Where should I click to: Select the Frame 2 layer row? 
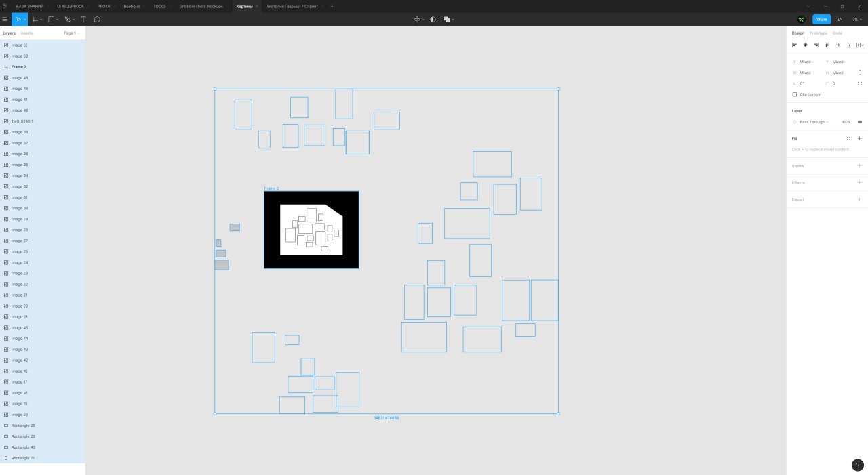click(x=43, y=67)
